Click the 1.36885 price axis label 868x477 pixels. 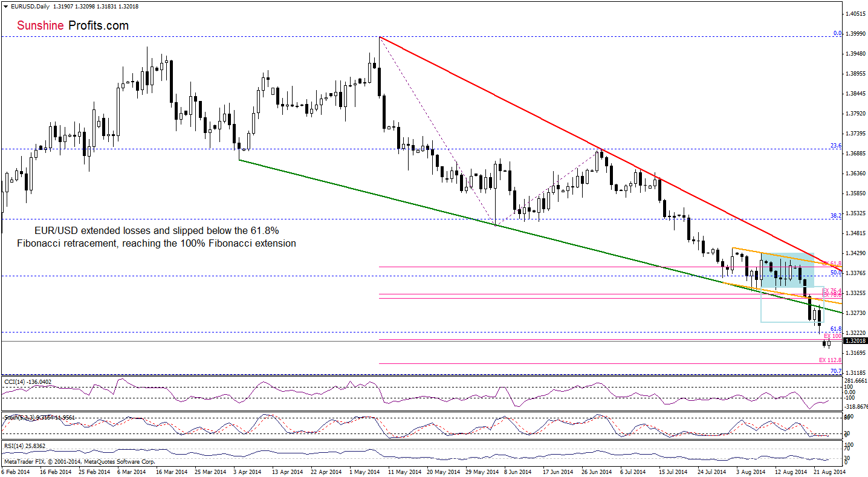(855, 154)
